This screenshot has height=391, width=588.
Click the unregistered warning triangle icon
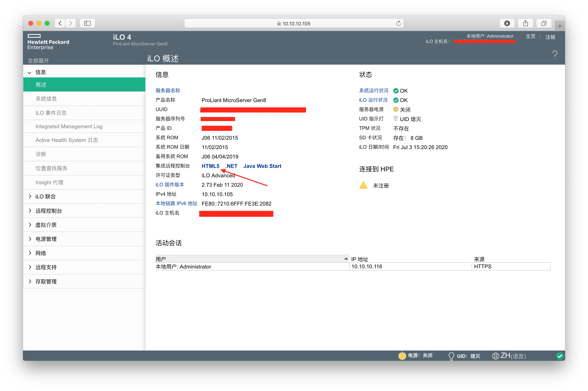point(363,185)
